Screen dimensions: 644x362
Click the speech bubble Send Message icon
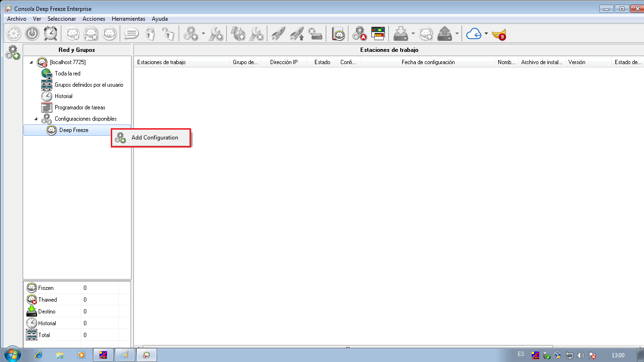131,33
